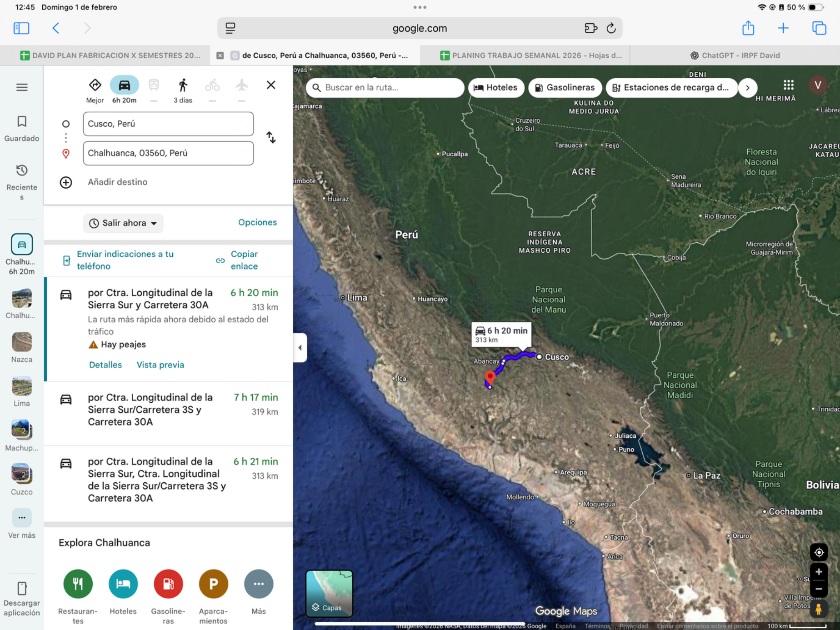
Task: Click the Cusco, Perú origin field
Action: tap(168, 124)
